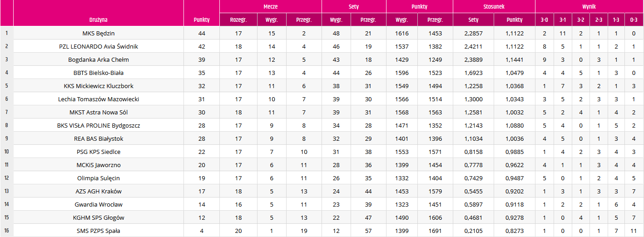Open the Gwardia Wrocław team link

tap(99, 204)
